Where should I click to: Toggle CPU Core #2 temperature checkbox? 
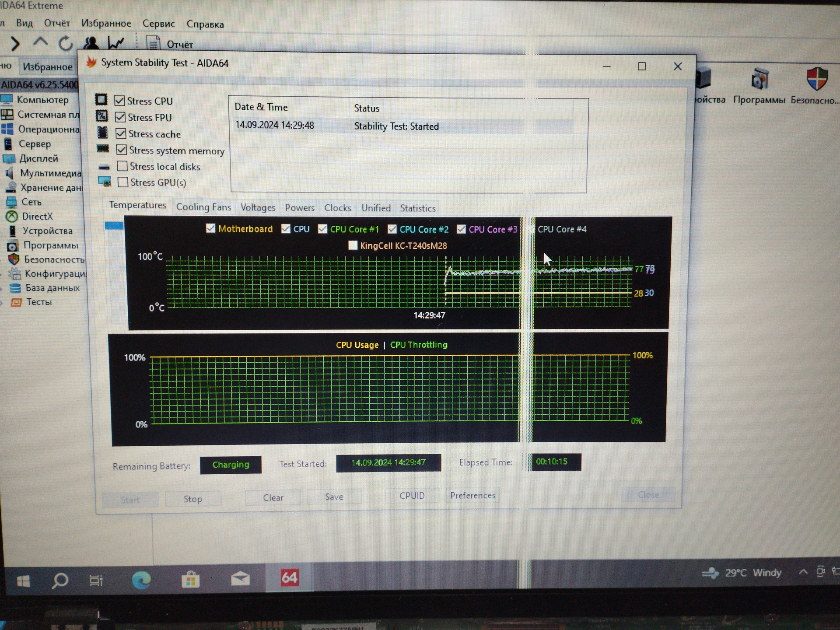pyautogui.click(x=392, y=229)
